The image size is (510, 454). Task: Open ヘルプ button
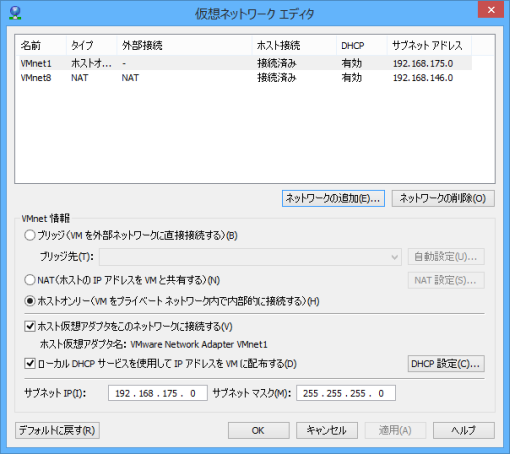tap(464, 430)
